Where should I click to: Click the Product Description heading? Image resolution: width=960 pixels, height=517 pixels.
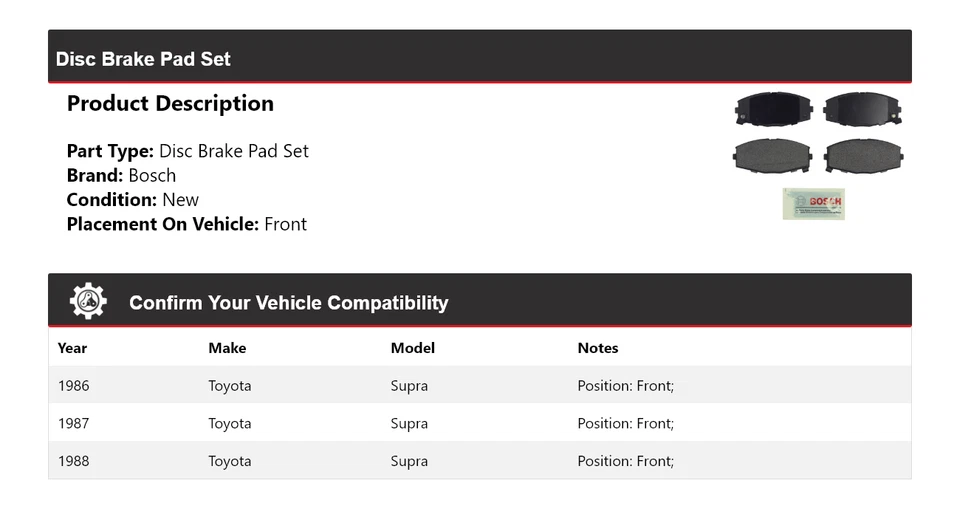[x=170, y=104]
